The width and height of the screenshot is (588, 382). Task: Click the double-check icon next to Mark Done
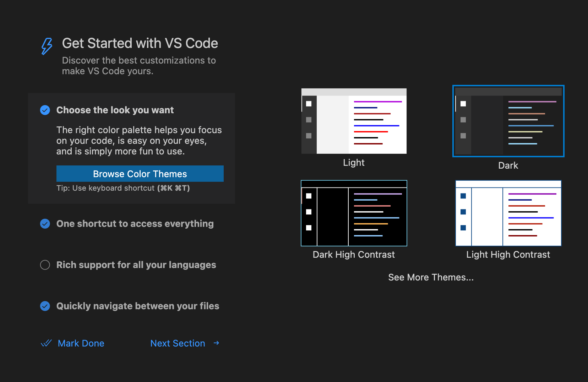pos(46,343)
